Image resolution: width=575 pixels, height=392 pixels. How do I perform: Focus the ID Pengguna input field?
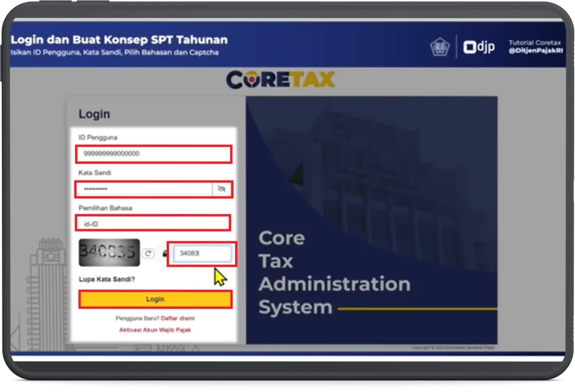[153, 154]
